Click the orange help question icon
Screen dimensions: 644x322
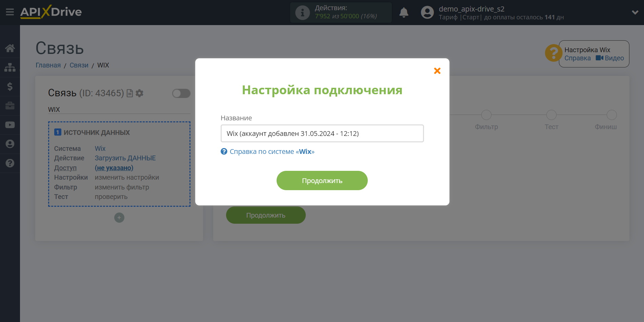553,53
